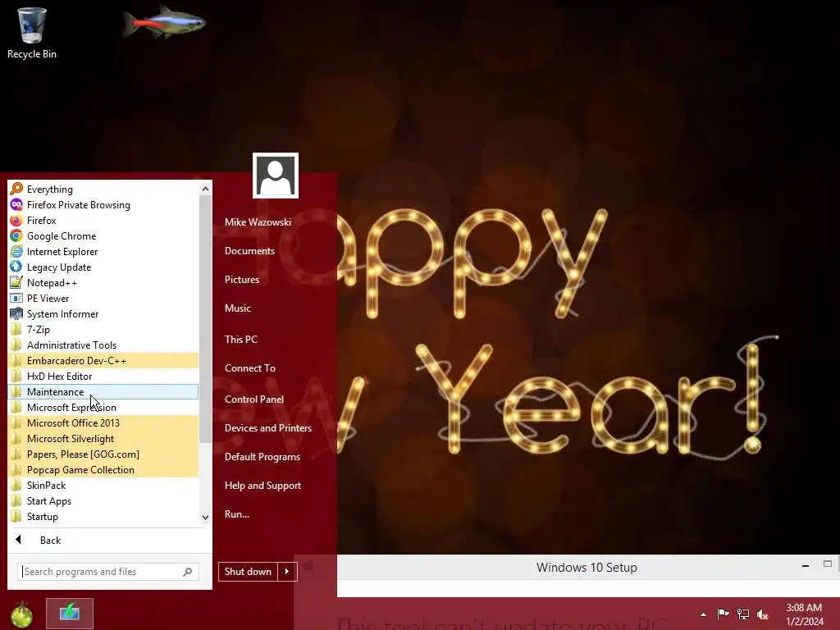
Task: Minimize the Windows 10 Setup window
Action: (806, 566)
